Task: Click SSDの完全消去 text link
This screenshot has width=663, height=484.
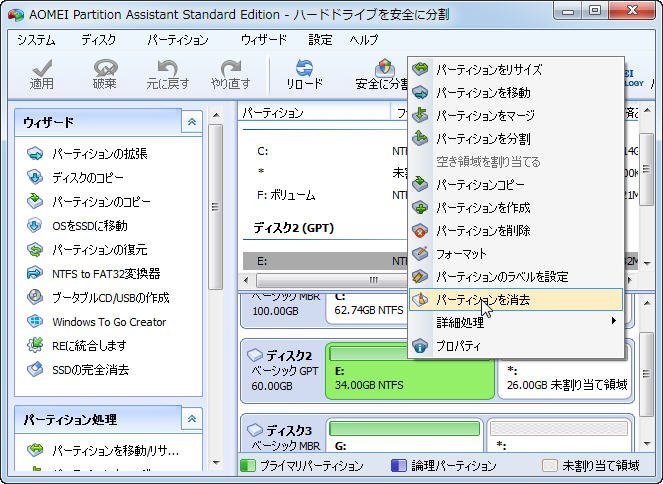Action: click(90, 370)
